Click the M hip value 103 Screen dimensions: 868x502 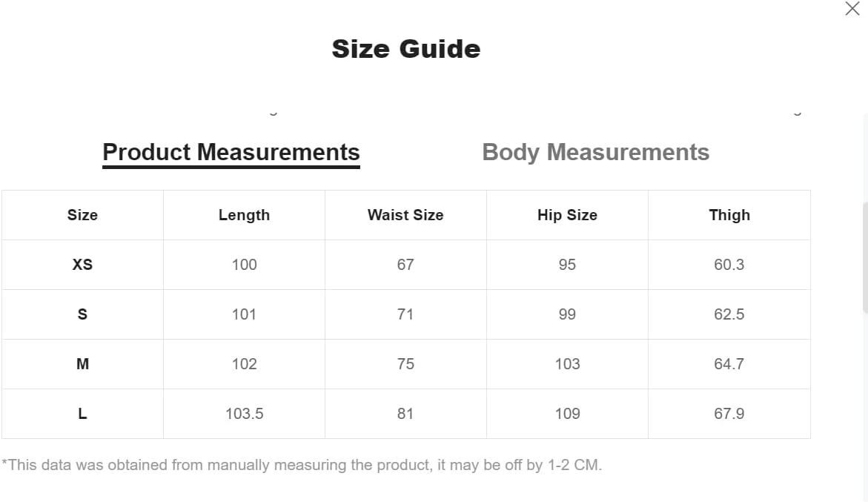[x=567, y=364]
